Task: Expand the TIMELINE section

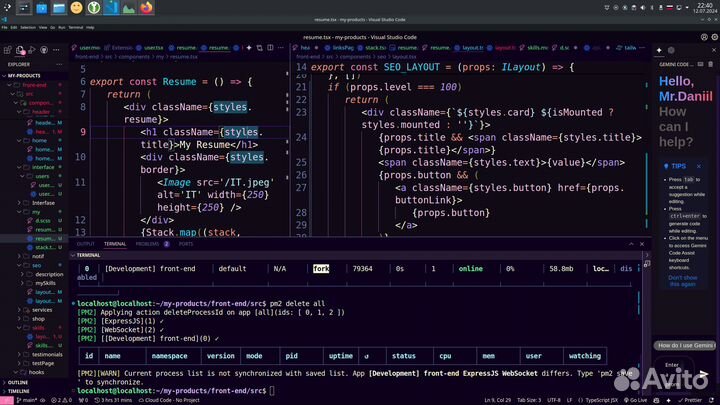Action: (x=18, y=391)
